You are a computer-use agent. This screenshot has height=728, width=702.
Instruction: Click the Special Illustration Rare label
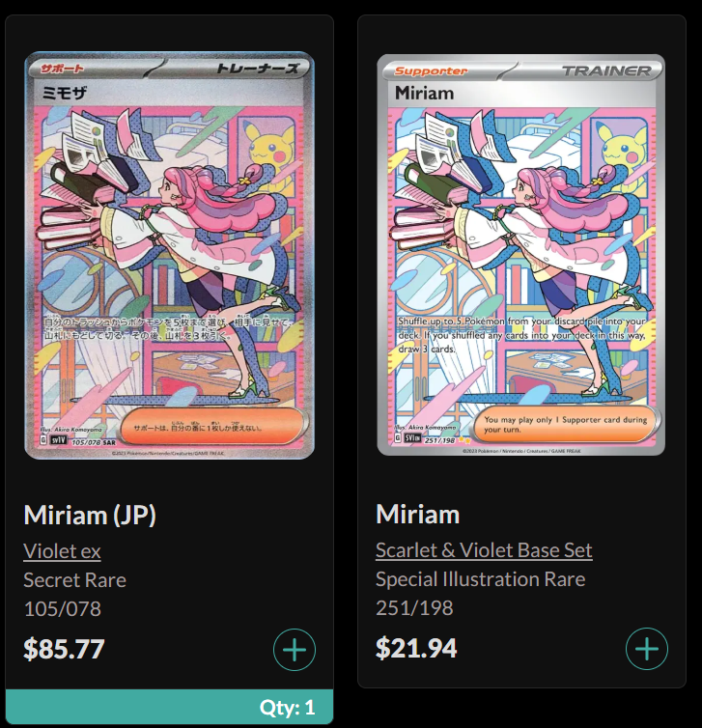[480, 579]
